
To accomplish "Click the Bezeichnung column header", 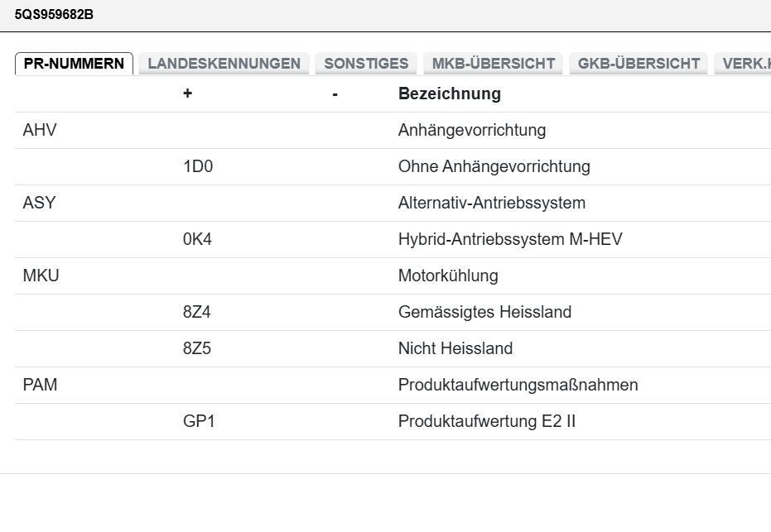I will click(450, 93).
